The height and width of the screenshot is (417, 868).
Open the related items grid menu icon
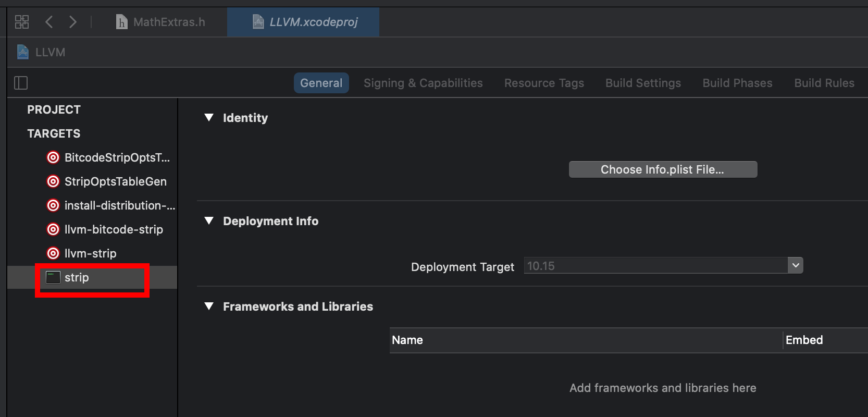click(x=22, y=22)
